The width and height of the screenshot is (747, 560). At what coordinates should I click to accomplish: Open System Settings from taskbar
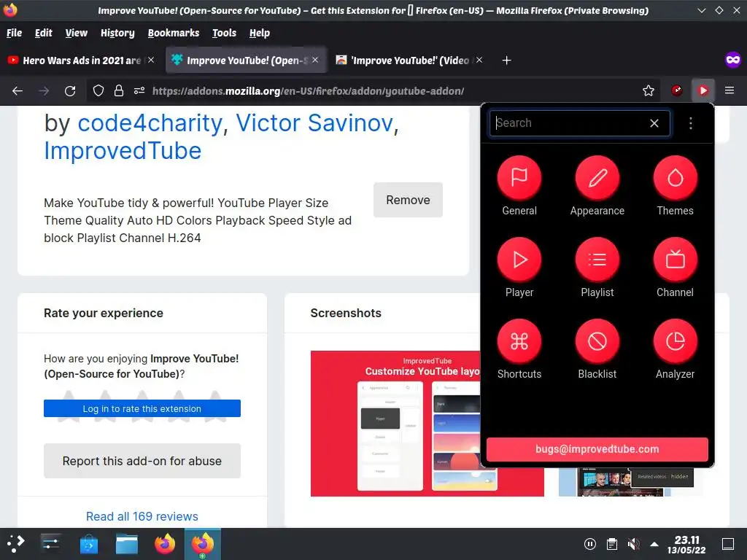pos(50,543)
